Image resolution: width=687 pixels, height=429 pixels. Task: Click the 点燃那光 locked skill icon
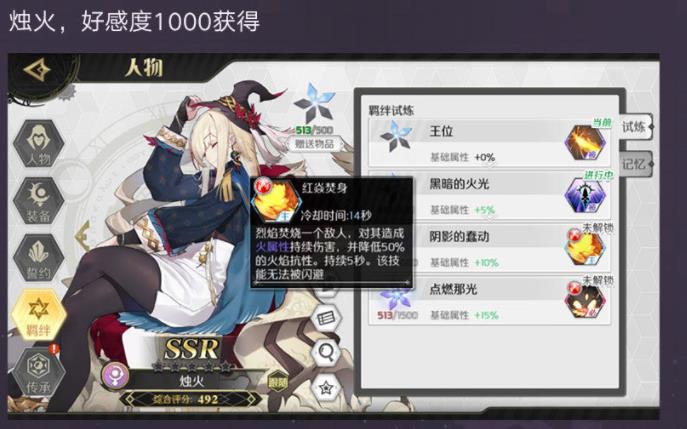click(585, 300)
